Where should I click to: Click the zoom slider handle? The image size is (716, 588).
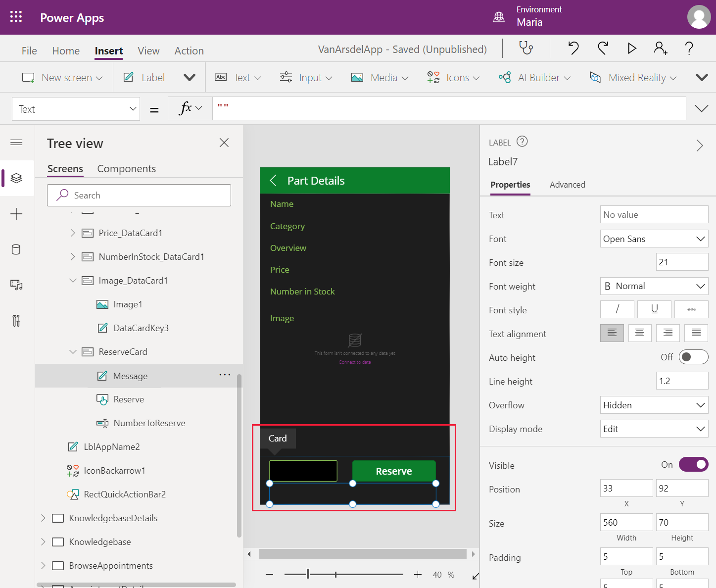coord(308,574)
